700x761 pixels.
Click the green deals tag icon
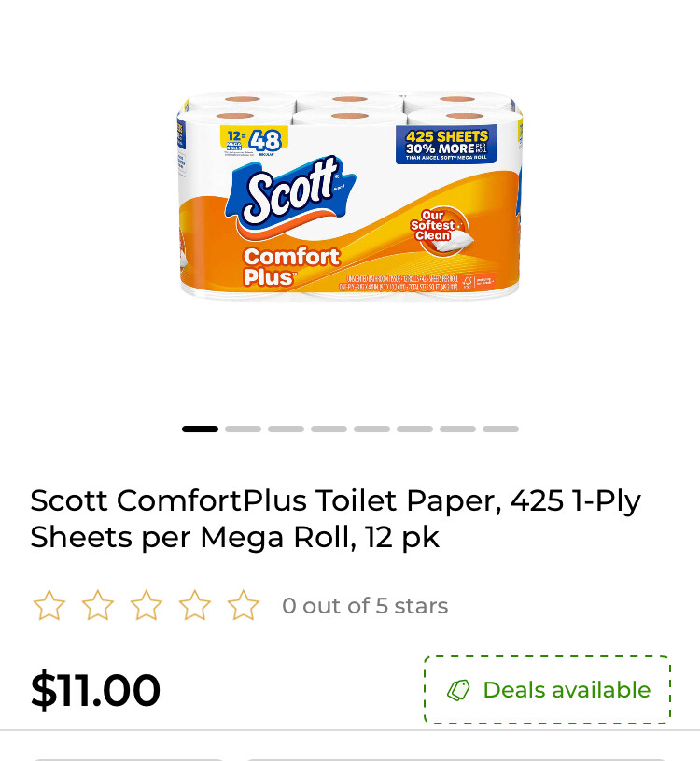click(x=458, y=690)
